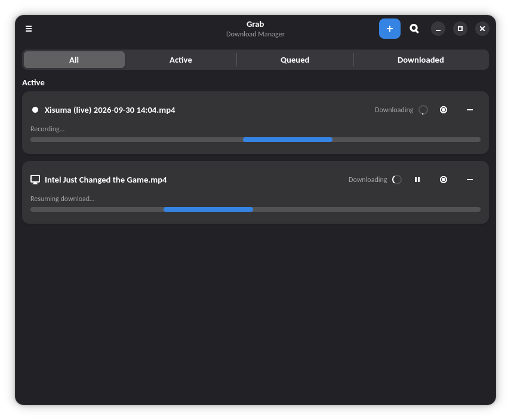This screenshot has width=511, height=420.
Task: Click the Resuming download... status text
Action: click(x=63, y=199)
